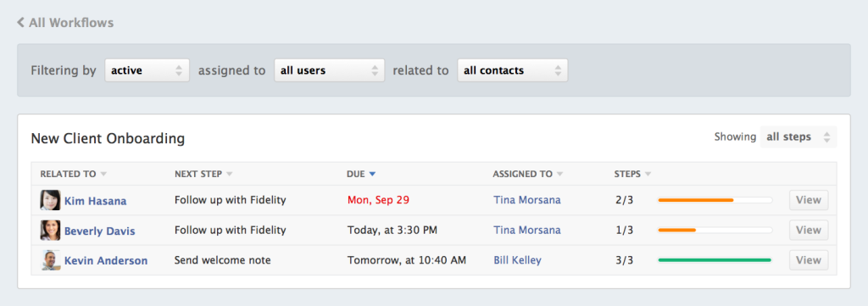Open the all contacts filter dropdown
The width and height of the screenshot is (868, 306).
pyautogui.click(x=512, y=70)
